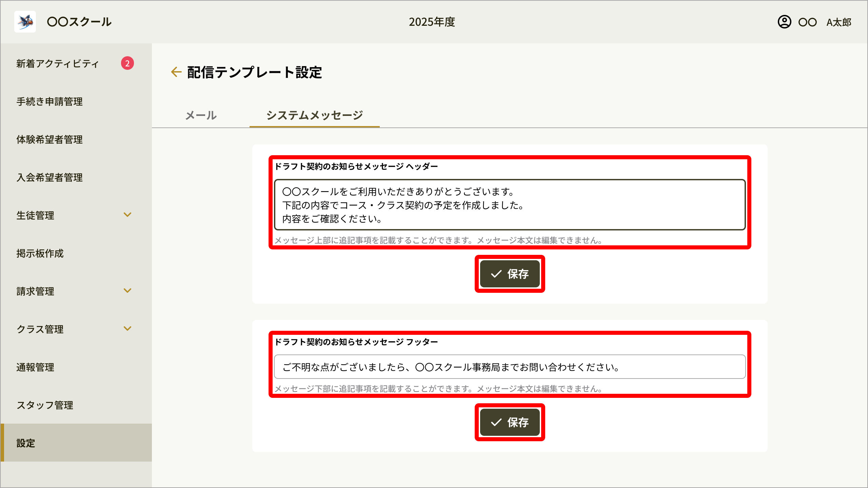This screenshot has height=488, width=868.
Task: Click the school logo icon
Action: (x=25, y=22)
